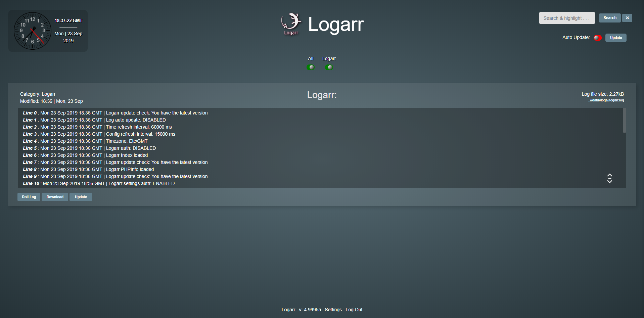
Task: Click the analog clock face
Action: (32, 31)
